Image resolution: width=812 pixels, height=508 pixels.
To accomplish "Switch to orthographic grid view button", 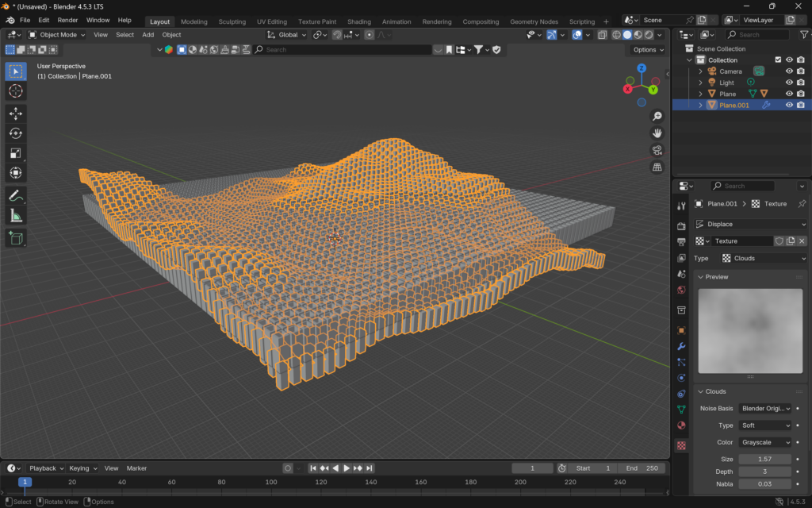I will pos(657,167).
